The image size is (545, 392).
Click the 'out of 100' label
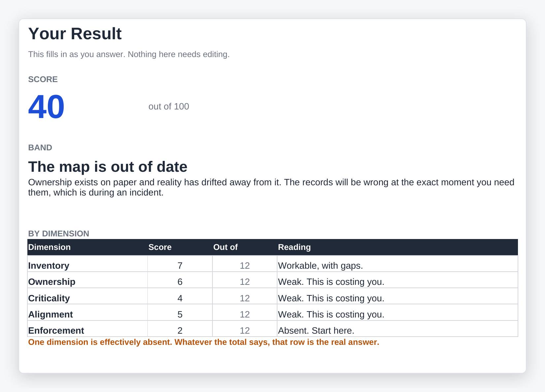pos(169,106)
